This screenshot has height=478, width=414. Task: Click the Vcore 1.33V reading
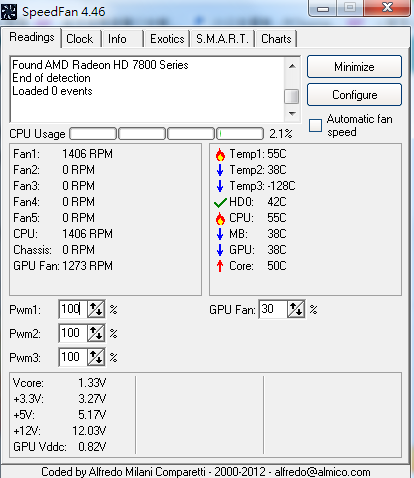59,383
